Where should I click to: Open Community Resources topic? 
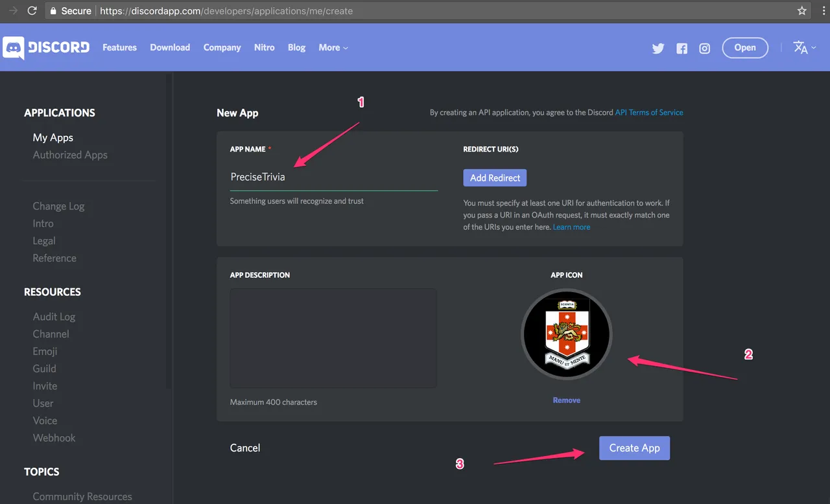coord(82,497)
